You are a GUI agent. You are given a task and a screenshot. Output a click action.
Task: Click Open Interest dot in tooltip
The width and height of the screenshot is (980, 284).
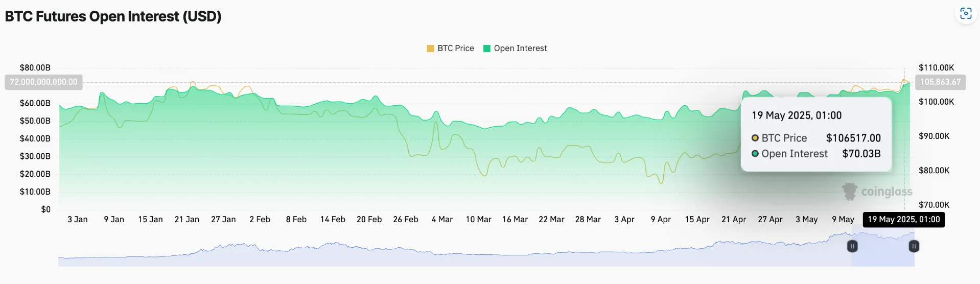pyautogui.click(x=755, y=153)
